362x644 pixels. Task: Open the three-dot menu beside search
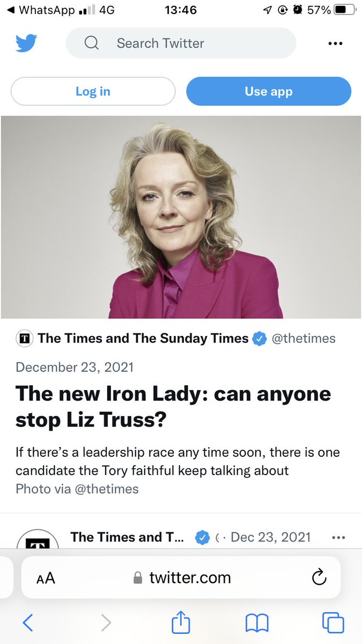coord(335,43)
